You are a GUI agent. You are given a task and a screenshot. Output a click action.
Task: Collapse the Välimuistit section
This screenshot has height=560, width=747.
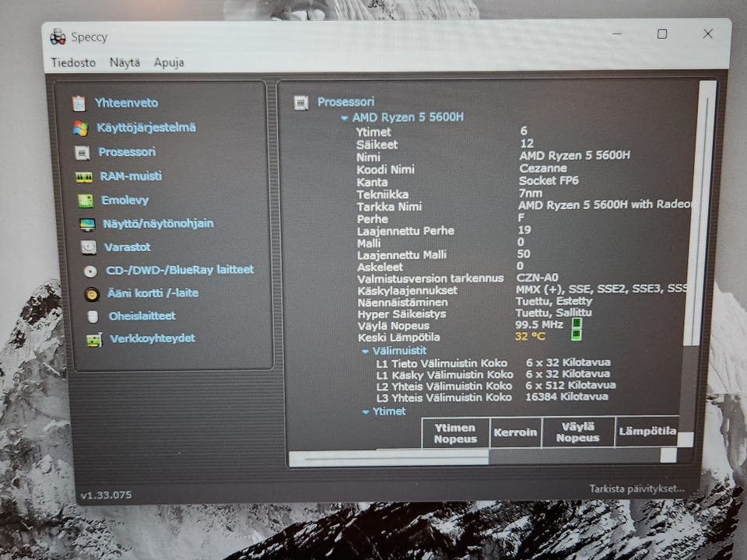365,352
